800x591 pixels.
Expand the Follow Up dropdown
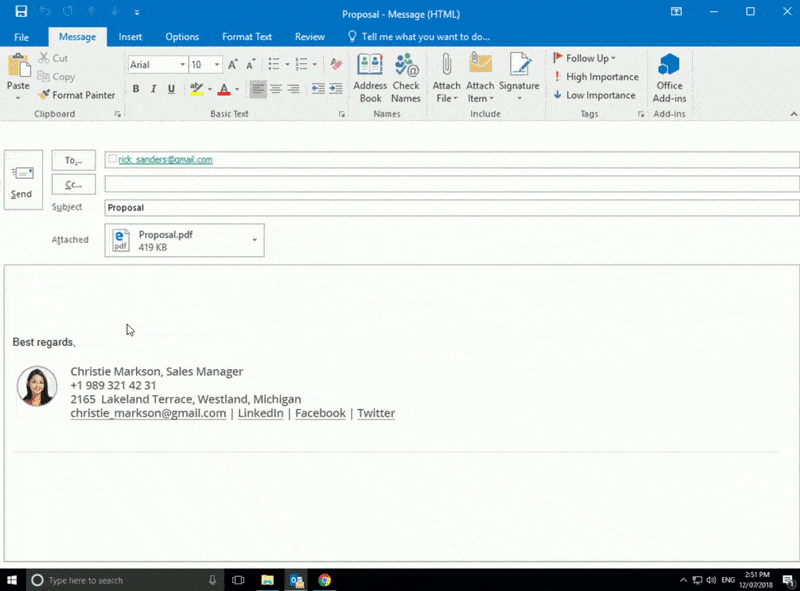[613, 58]
